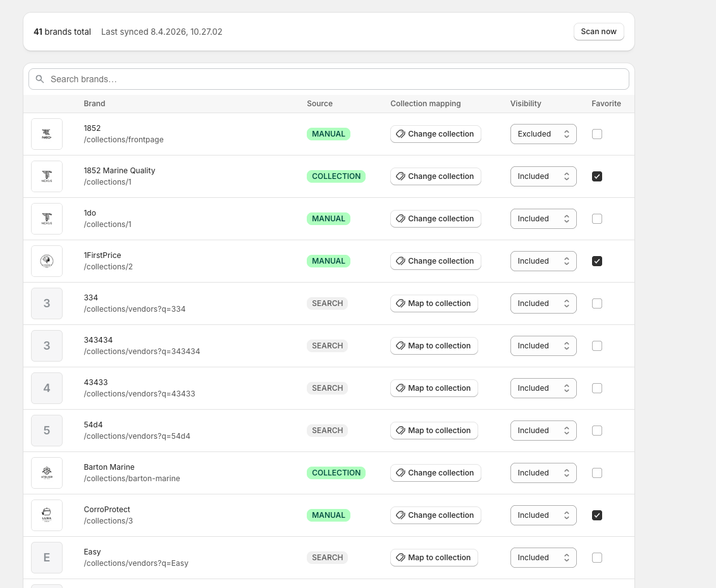Unfavorite 1852 Marine Quality
Screen dimensions: 716x588
(597, 176)
